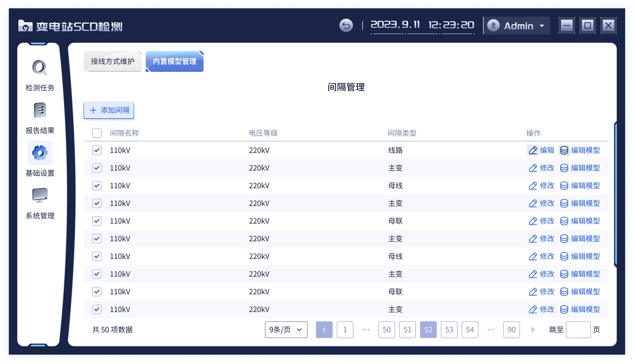
Task: Switch to the 接线方式维护 tab
Action: pos(112,61)
